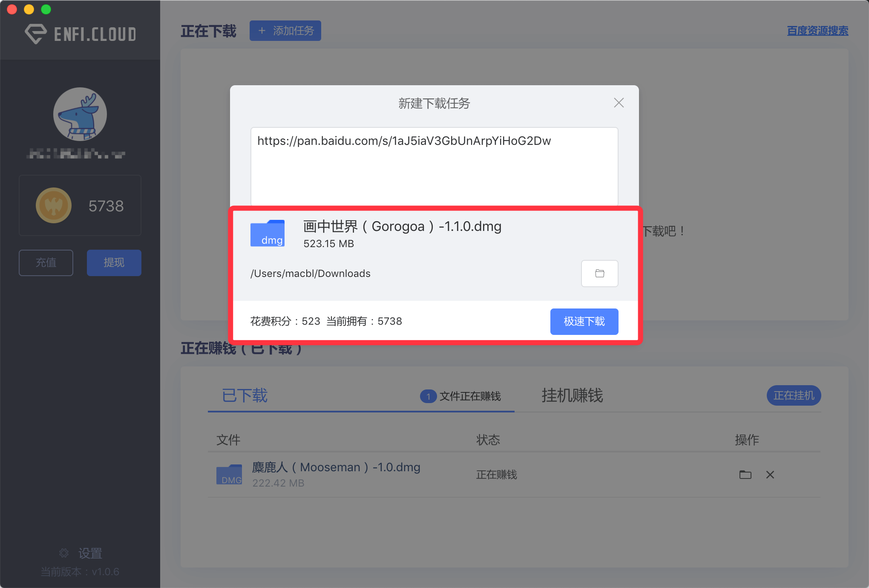The image size is (869, 588).
Task: Click the 状态 column header
Action: (488, 440)
